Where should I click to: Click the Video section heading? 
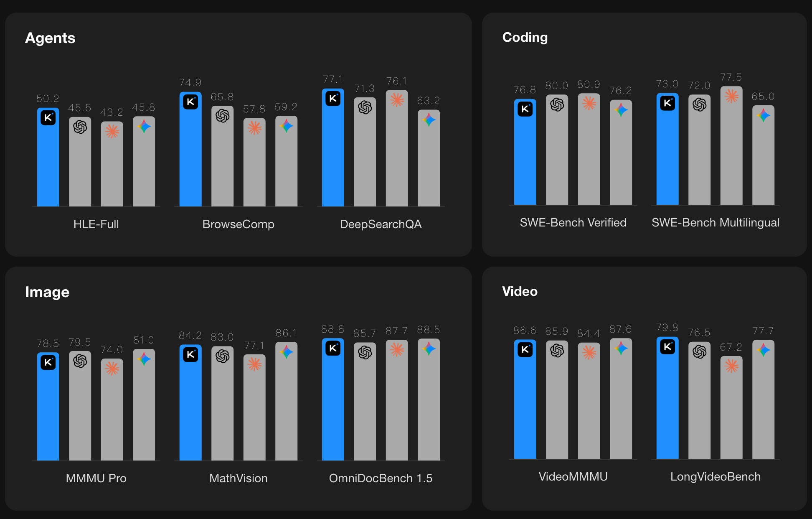coord(520,291)
